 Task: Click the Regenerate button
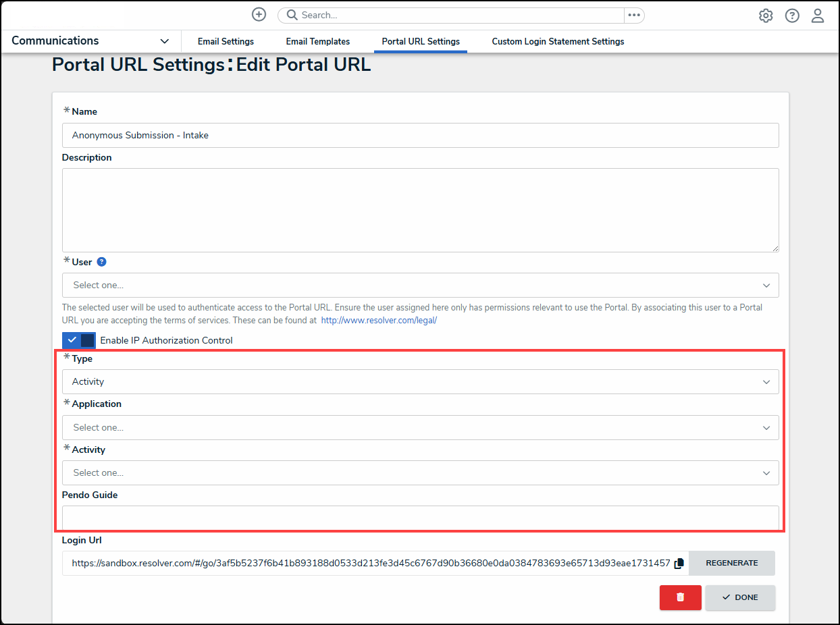click(x=732, y=563)
